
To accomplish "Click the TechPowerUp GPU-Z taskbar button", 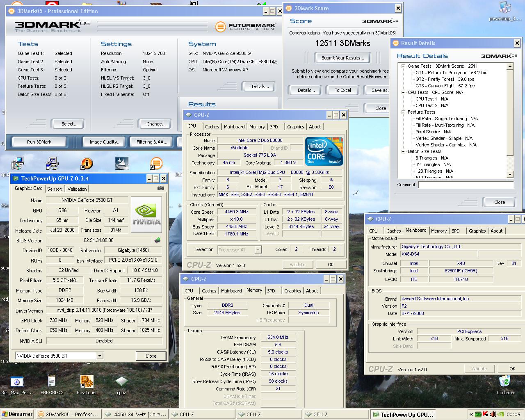I will (x=403, y=414).
